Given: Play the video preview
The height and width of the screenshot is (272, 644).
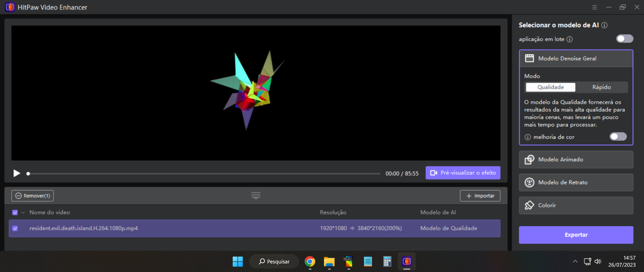Looking at the screenshot, I should pos(17,173).
